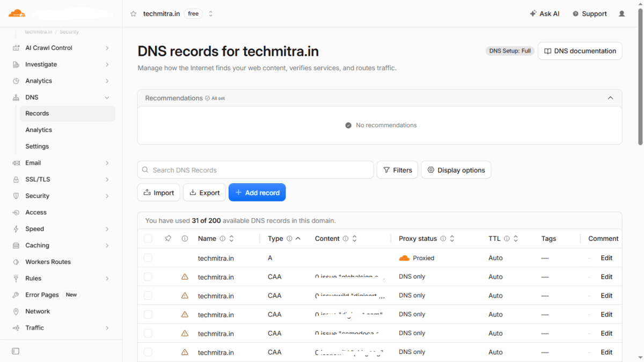The image size is (644, 362).
Task: Click warning triangle on comodoca CAA row
Action: [x=185, y=333]
